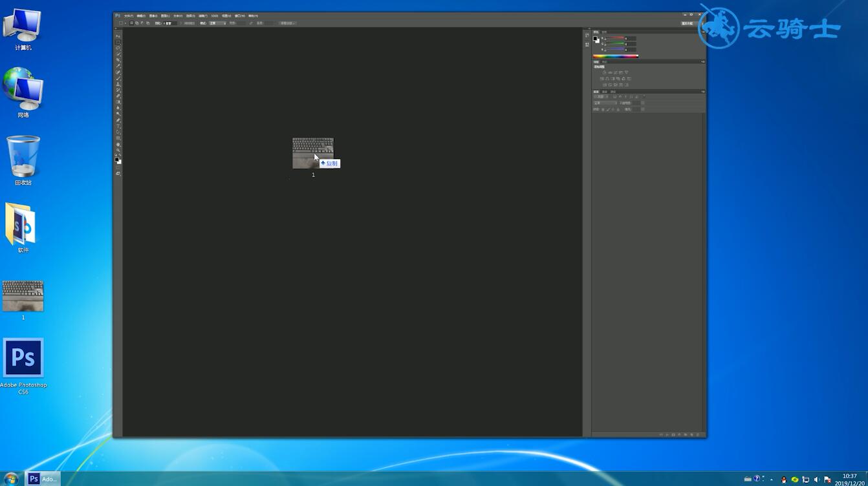Select the Crop tool
The image size is (868, 486).
[x=118, y=59]
